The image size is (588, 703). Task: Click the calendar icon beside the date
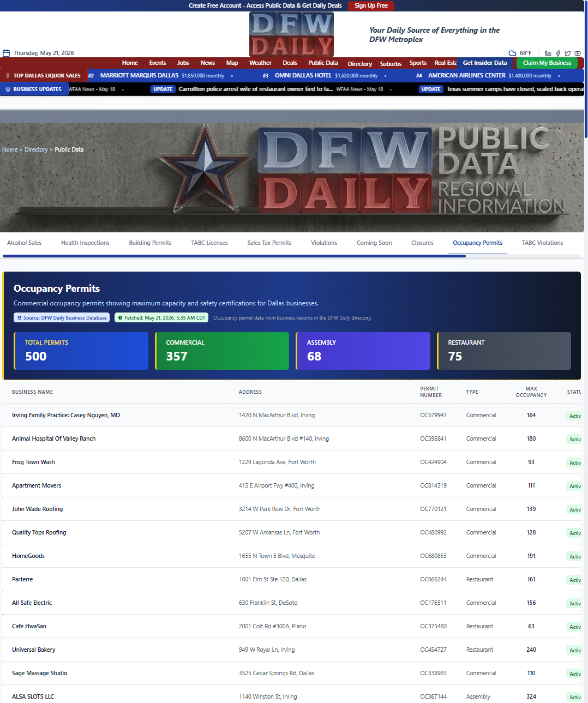pyautogui.click(x=7, y=53)
